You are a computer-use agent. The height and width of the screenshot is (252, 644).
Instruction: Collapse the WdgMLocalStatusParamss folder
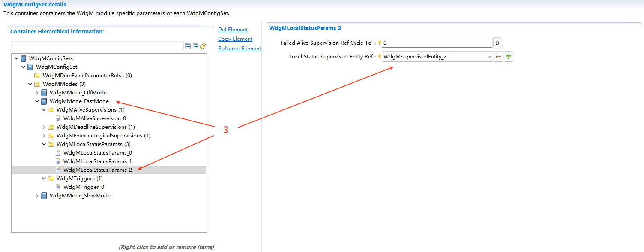click(x=44, y=144)
